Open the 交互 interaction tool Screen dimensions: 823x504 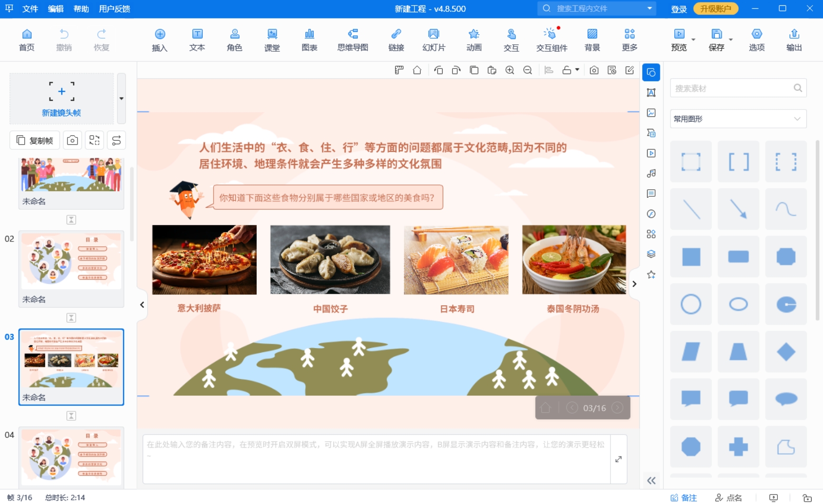click(x=511, y=40)
